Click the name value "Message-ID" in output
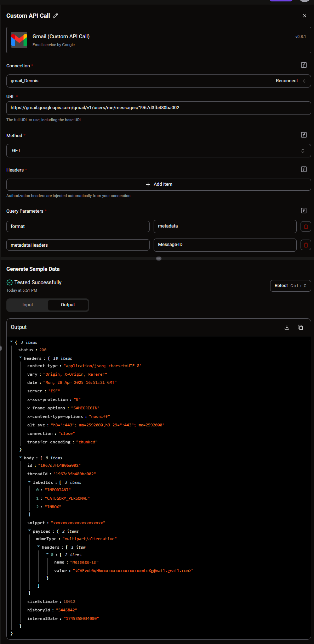 pos(84,562)
